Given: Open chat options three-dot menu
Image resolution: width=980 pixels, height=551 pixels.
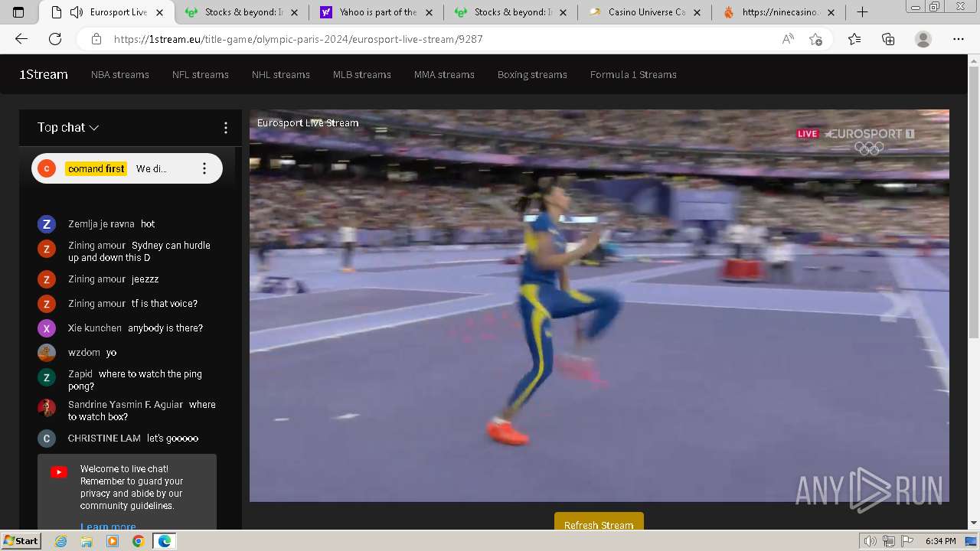Looking at the screenshot, I should coord(225,128).
